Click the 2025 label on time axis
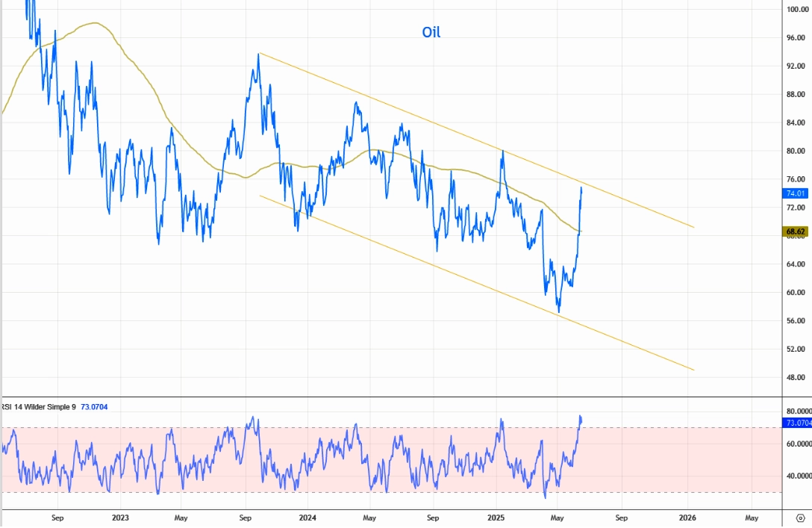Screen dimensions: 812x528 (x=496, y=518)
